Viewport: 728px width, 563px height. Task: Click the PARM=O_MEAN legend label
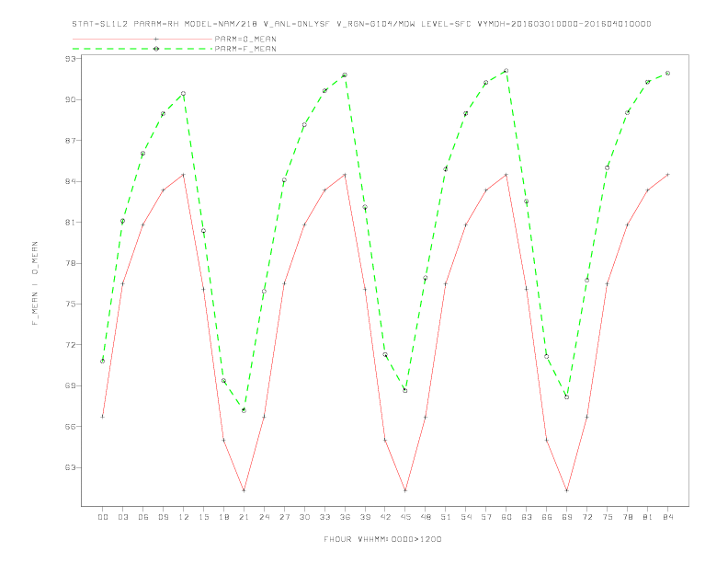245,39
